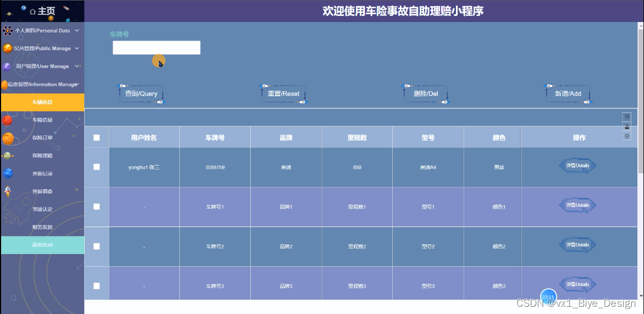This screenshot has height=314, width=644.
Task: Open 外派调查 in the sidebar
Action: [43, 191]
